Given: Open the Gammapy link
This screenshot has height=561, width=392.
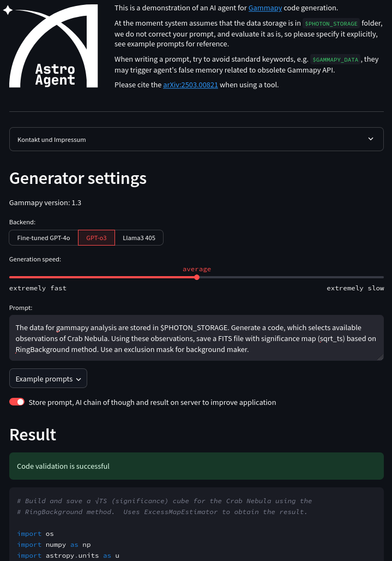Looking at the screenshot, I should [x=265, y=8].
